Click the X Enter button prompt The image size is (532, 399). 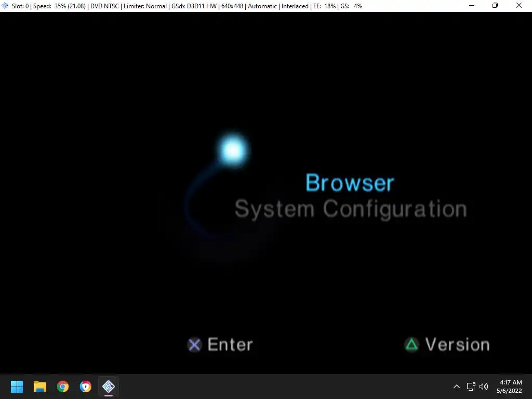[x=220, y=345]
